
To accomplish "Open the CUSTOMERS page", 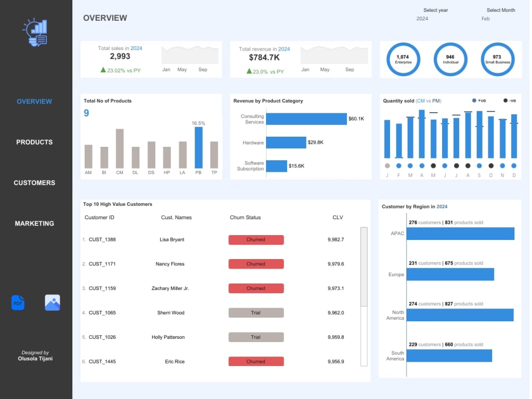I will click(34, 183).
